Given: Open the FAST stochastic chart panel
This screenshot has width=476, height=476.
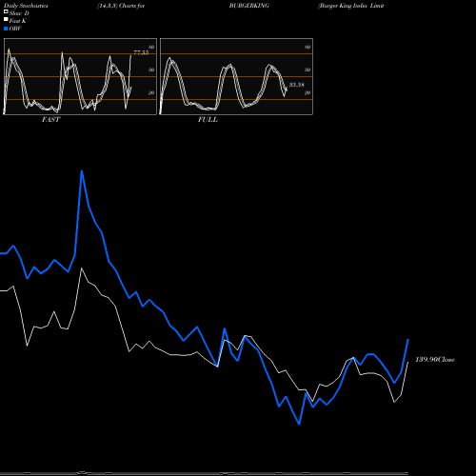Looking at the screenshot, I should click(80, 76).
